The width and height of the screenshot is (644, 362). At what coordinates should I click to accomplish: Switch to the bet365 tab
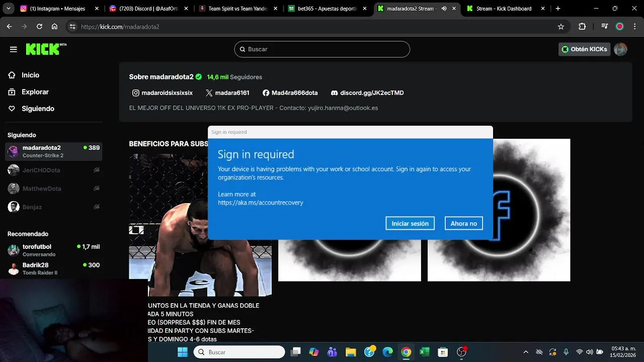coord(327,9)
